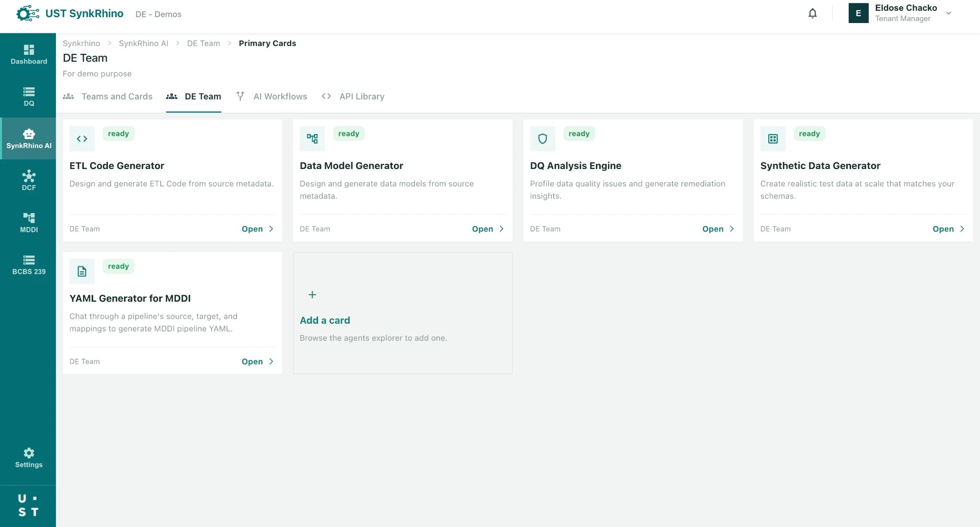Click the For demo purpose description
The image size is (980, 527).
pos(97,73)
